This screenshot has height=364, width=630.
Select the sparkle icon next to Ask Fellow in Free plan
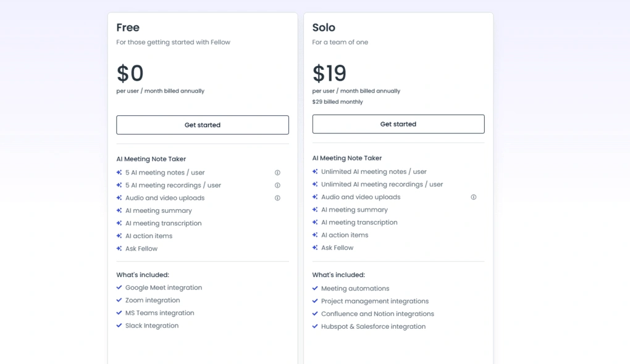[x=119, y=248]
